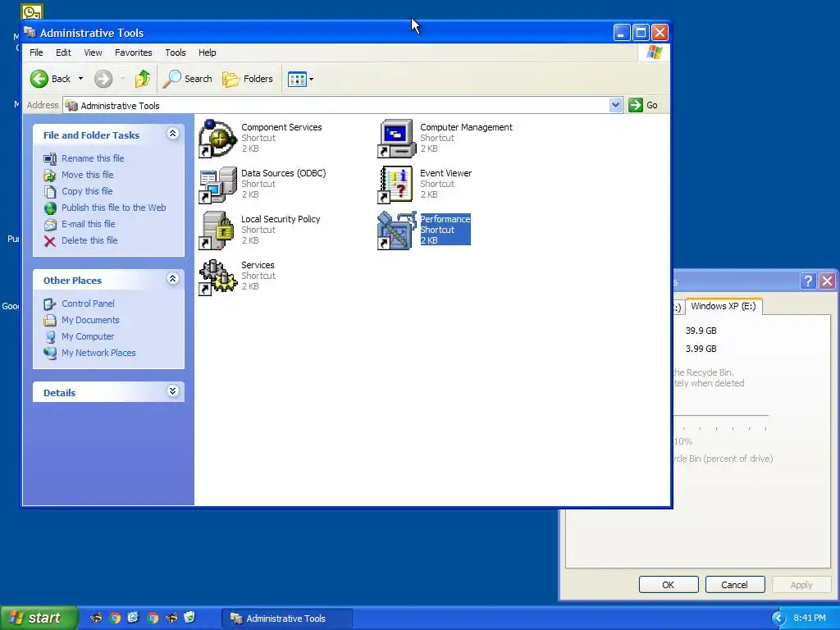Click the Rename this file icon
The width and height of the screenshot is (840, 630).
click(x=50, y=158)
